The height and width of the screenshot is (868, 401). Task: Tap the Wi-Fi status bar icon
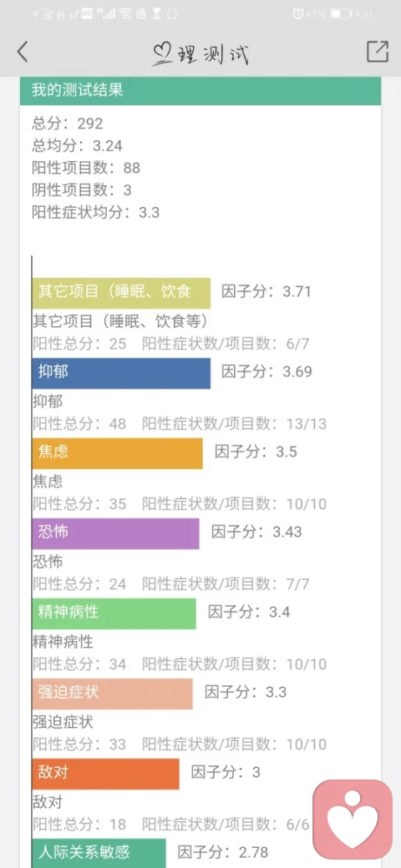(125, 14)
